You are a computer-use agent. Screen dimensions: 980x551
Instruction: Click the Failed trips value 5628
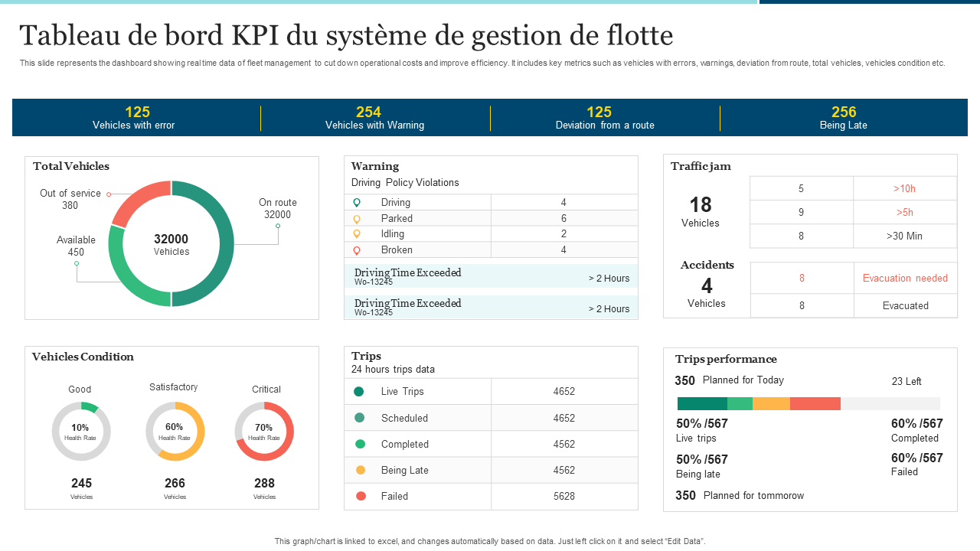tap(564, 496)
